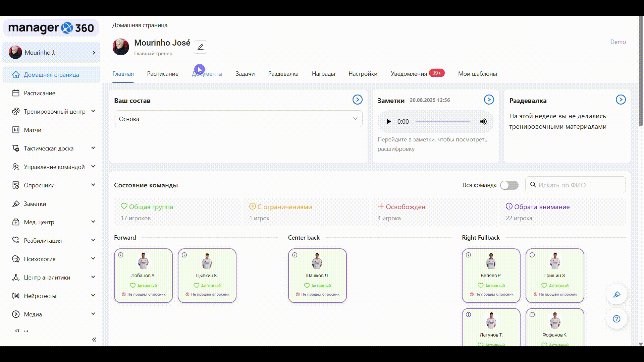Click the audio progress slider

[442, 122]
